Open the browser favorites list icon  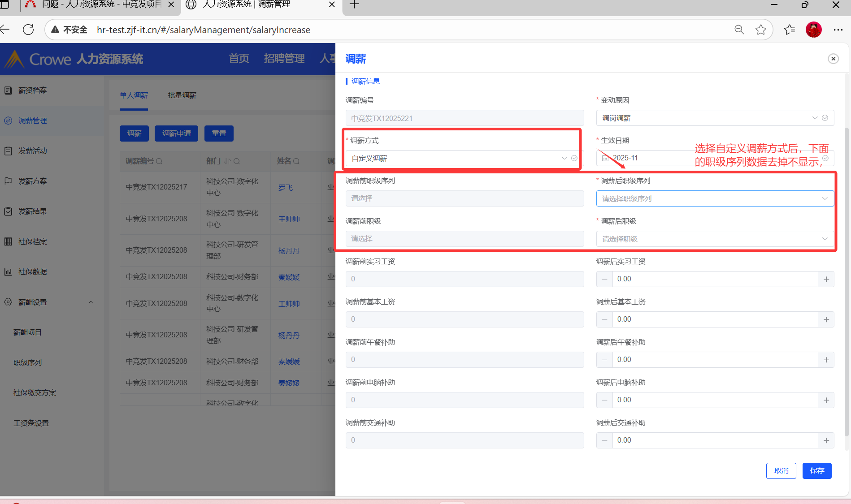click(790, 30)
